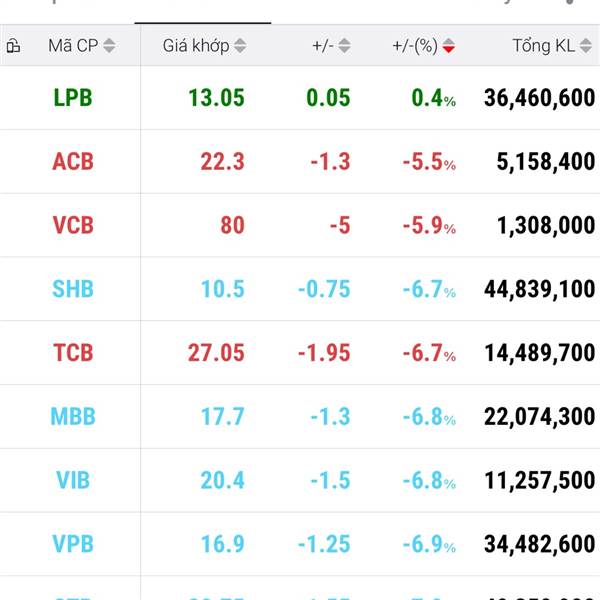Click TCB volume 14,489,700
The width and height of the screenshot is (600, 600).
(x=540, y=352)
